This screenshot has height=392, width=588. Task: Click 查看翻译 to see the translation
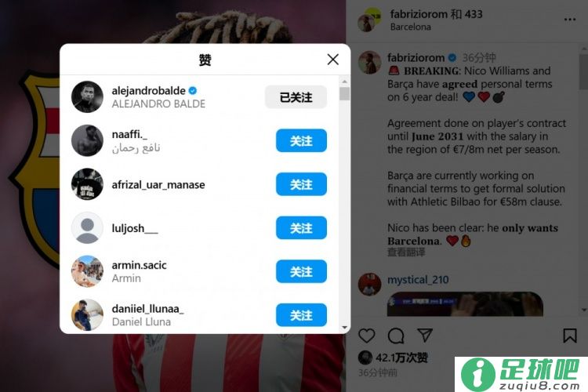pos(406,252)
